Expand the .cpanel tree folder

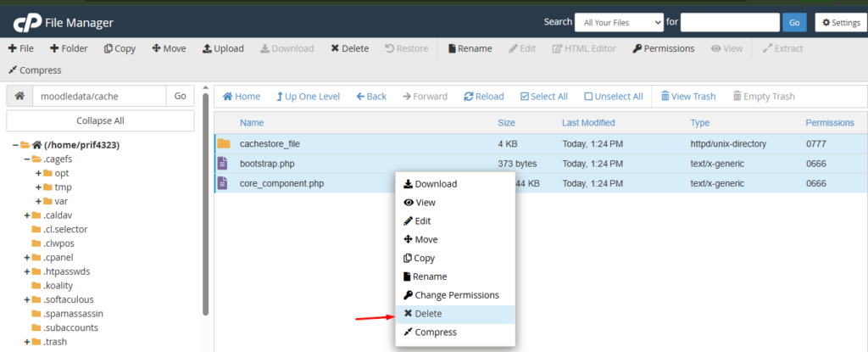[26, 257]
